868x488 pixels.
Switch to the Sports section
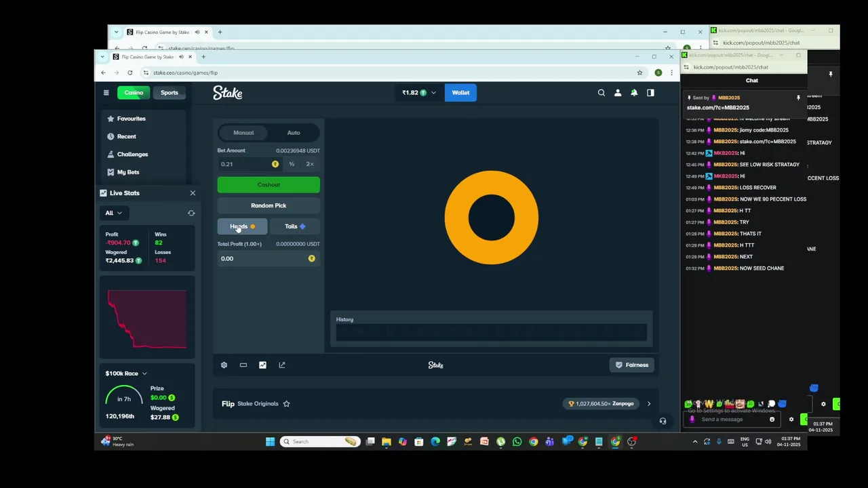tap(169, 93)
